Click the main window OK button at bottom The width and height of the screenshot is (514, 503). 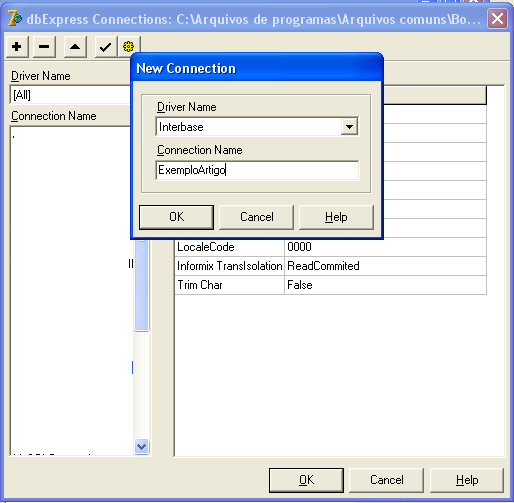[306, 480]
